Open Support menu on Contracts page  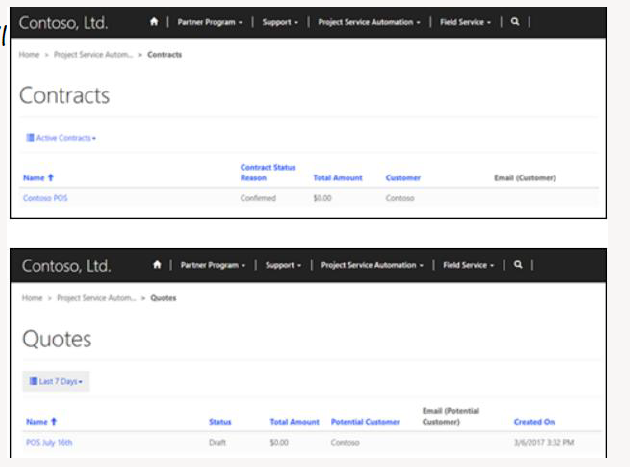(280, 22)
